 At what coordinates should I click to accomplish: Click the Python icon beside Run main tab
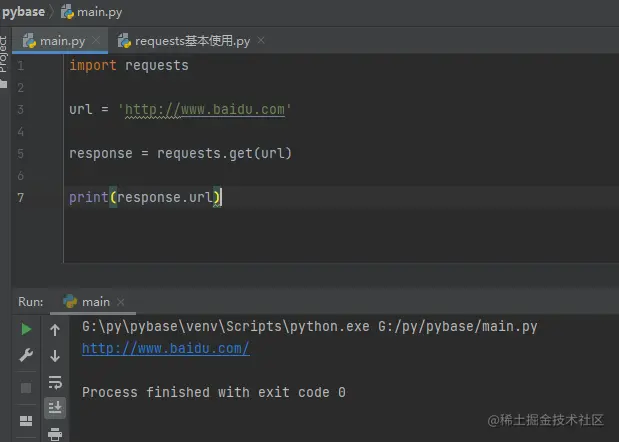[x=70, y=302]
